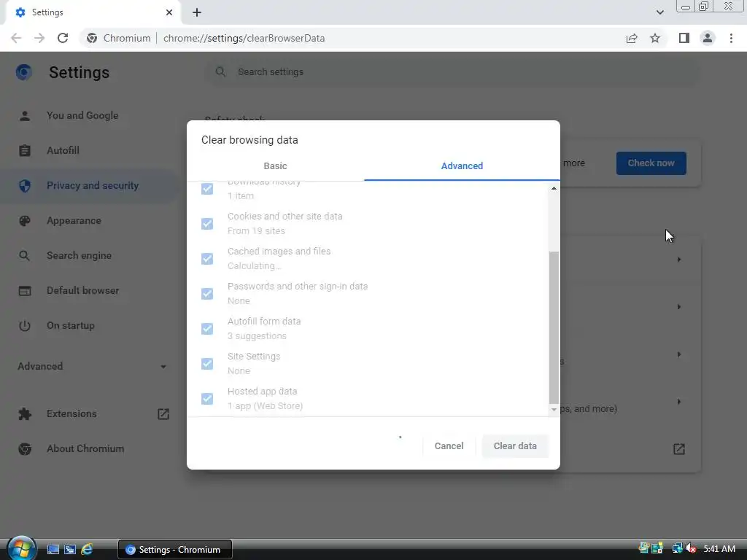Click the address bar URL text
Image resolution: width=747 pixels, height=560 pixels.
coord(244,38)
